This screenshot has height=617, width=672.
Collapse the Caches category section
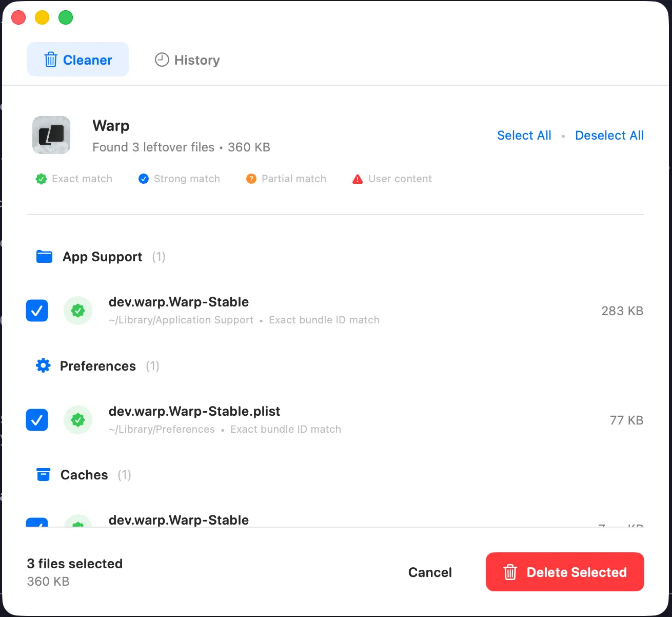[x=84, y=474]
